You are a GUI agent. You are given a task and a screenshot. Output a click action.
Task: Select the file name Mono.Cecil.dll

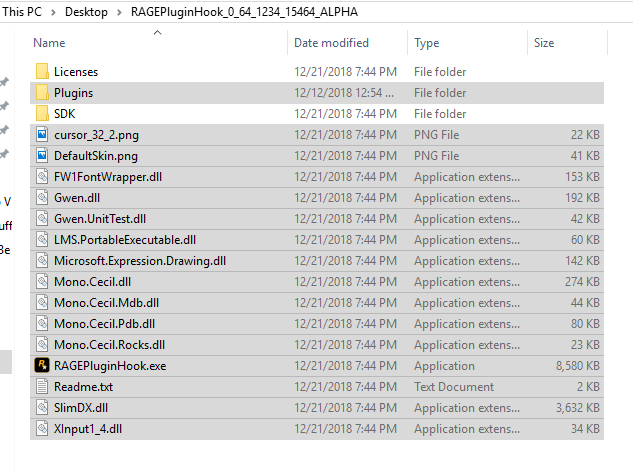click(92, 282)
